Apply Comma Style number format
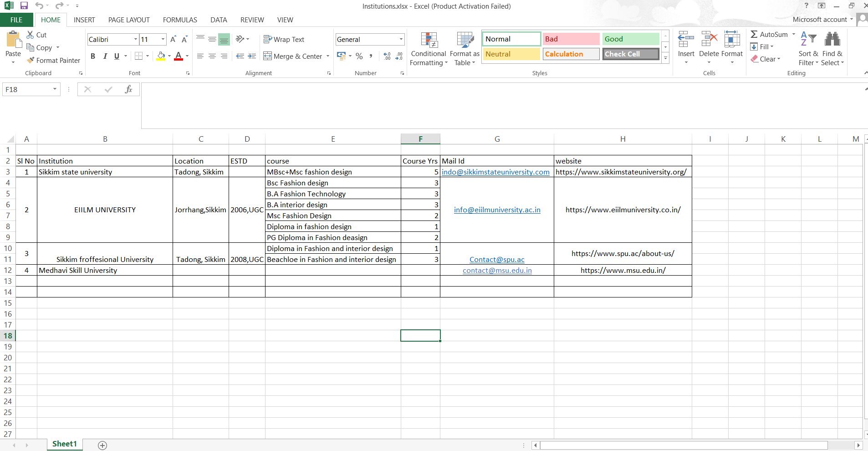Screen dimensions: 868x451 click(x=371, y=56)
